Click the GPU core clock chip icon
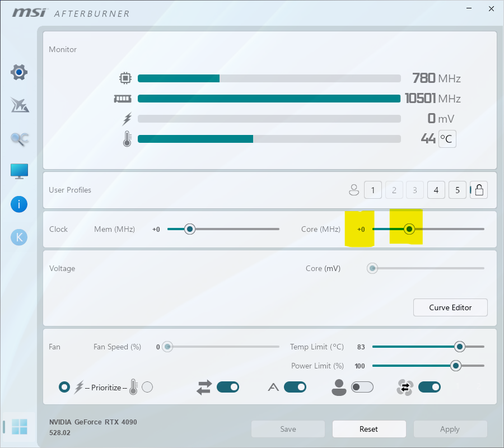The width and height of the screenshot is (504, 448). click(x=125, y=78)
